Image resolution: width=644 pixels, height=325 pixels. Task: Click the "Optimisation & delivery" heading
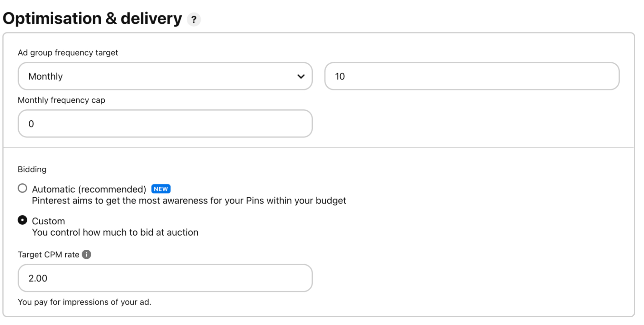pos(92,19)
